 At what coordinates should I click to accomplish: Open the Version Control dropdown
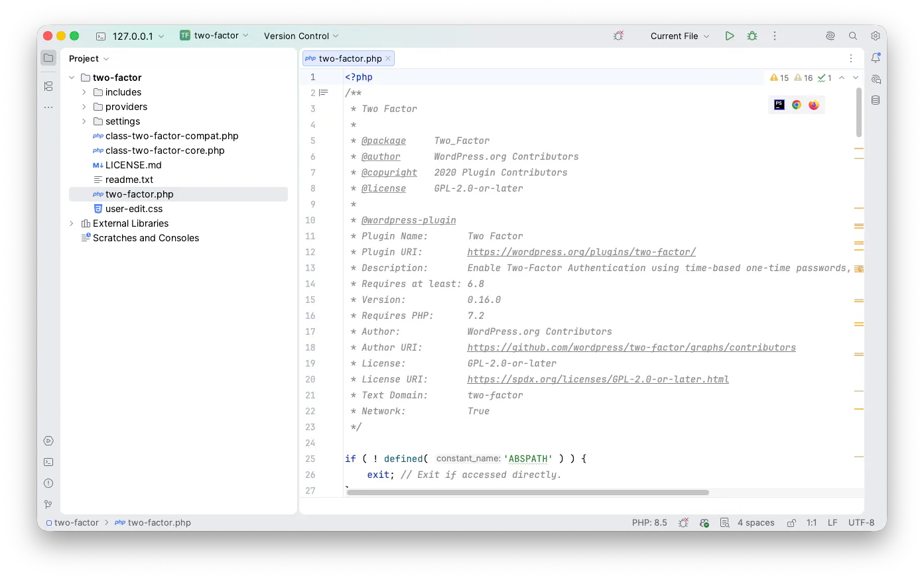[x=301, y=36]
